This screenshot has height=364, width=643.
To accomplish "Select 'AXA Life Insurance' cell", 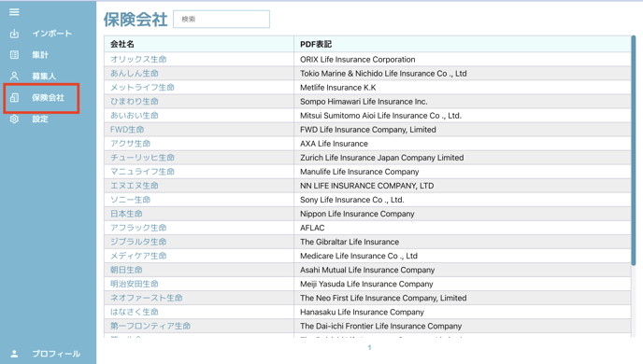I will pyautogui.click(x=462, y=144).
